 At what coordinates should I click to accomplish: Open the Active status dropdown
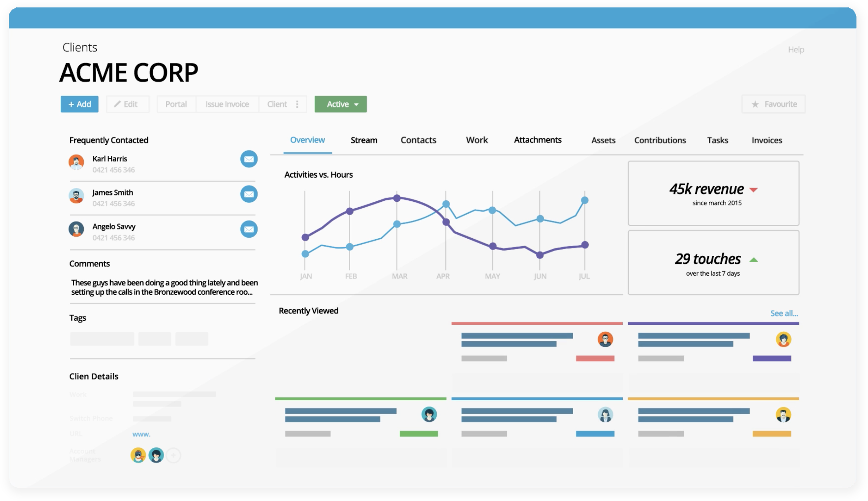(340, 104)
